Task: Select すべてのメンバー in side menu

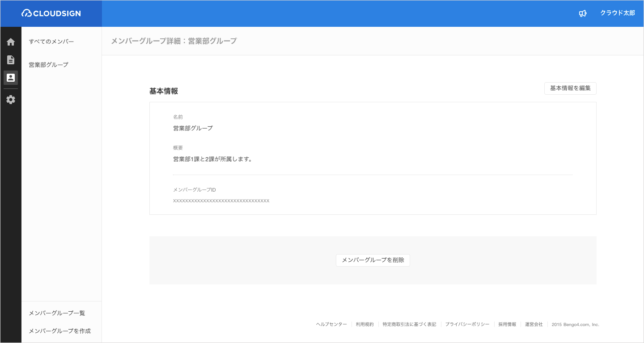Action: click(x=51, y=42)
